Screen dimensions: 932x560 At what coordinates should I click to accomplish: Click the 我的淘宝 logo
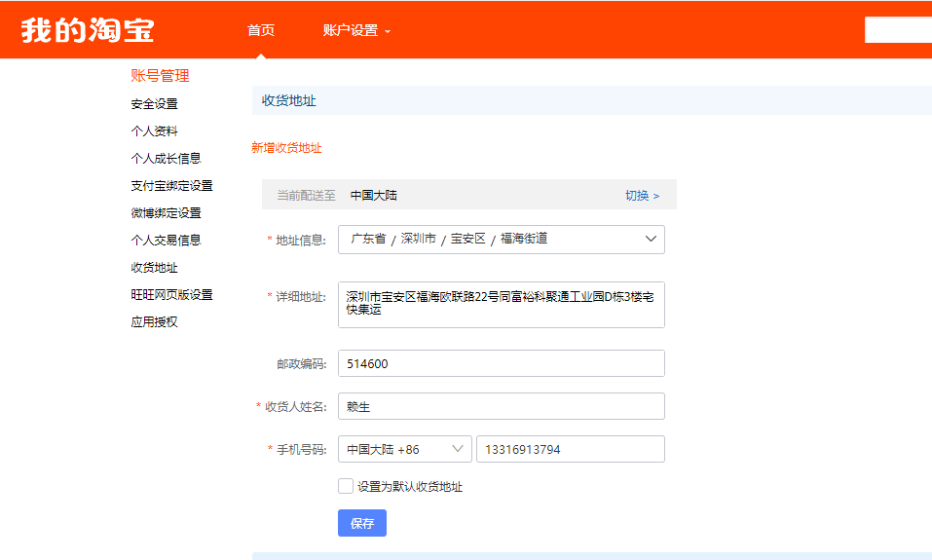[x=88, y=30]
